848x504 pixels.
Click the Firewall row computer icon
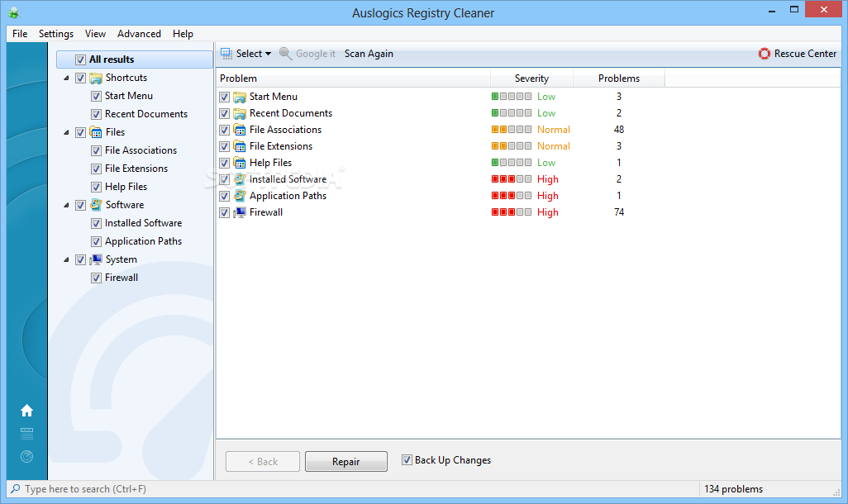[240, 212]
